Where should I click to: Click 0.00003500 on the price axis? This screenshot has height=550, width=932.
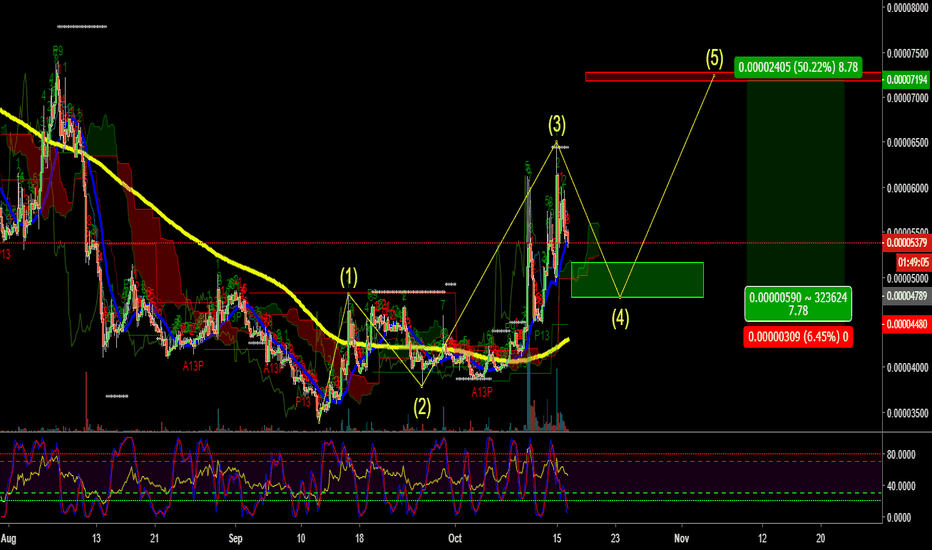tap(908, 413)
